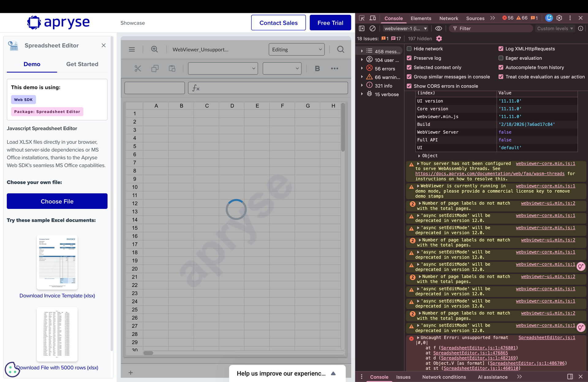
Task: Enable the Hide network checkbox
Action: click(x=409, y=49)
